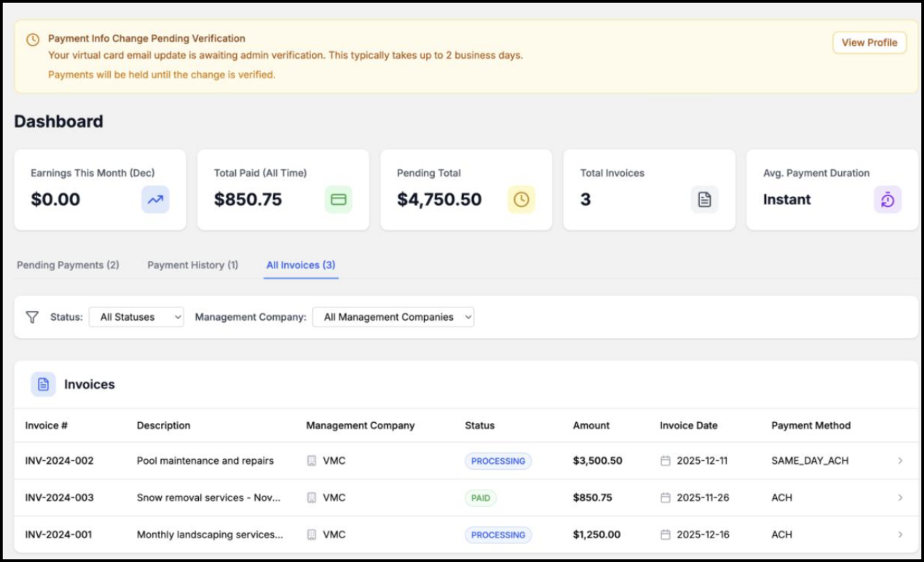The height and width of the screenshot is (562, 924).
Task: Click the $0.00 earnings value
Action: pyautogui.click(x=56, y=199)
